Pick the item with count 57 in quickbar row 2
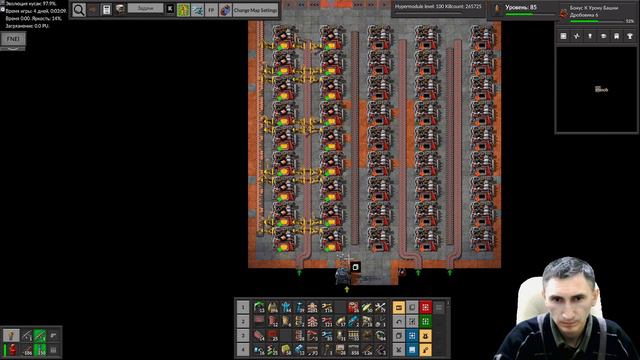 (x=340, y=322)
